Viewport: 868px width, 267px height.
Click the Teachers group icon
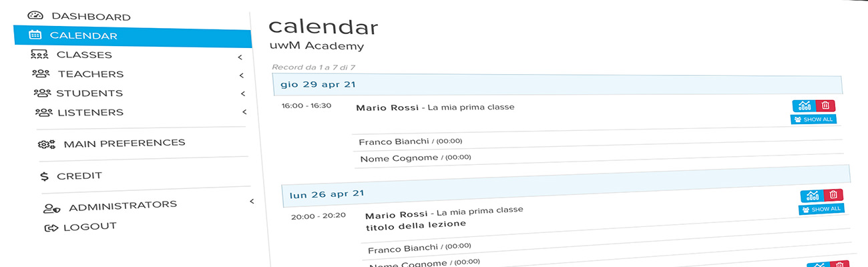[41, 74]
